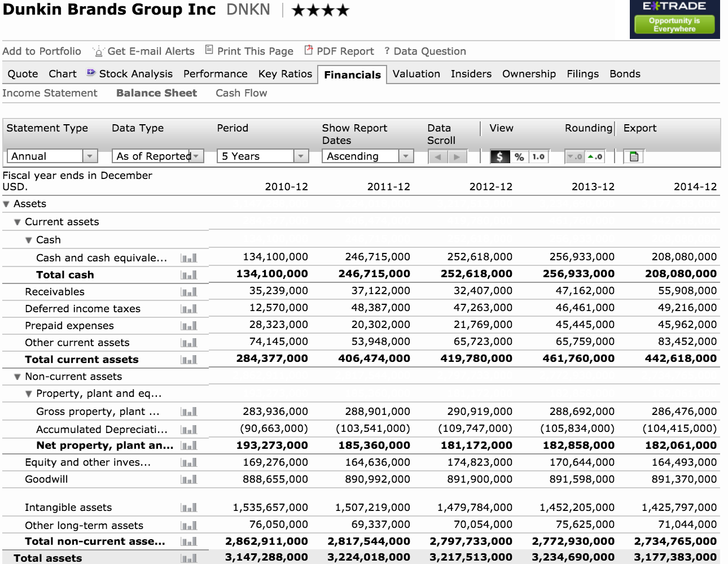The height and width of the screenshot is (564, 728).
Task: Select the Financials tab
Action: pyautogui.click(x=353, y=75)
